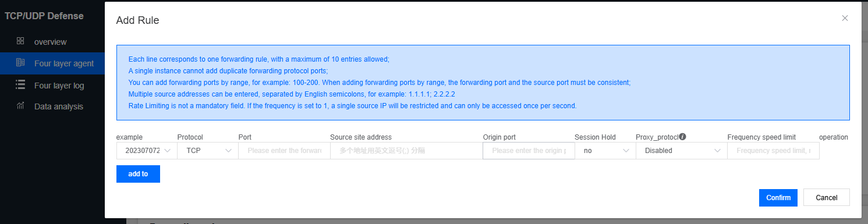Open the example instance dropdown
The width and height of the screenshot is (868, 224).
click(x=147, y=151)
